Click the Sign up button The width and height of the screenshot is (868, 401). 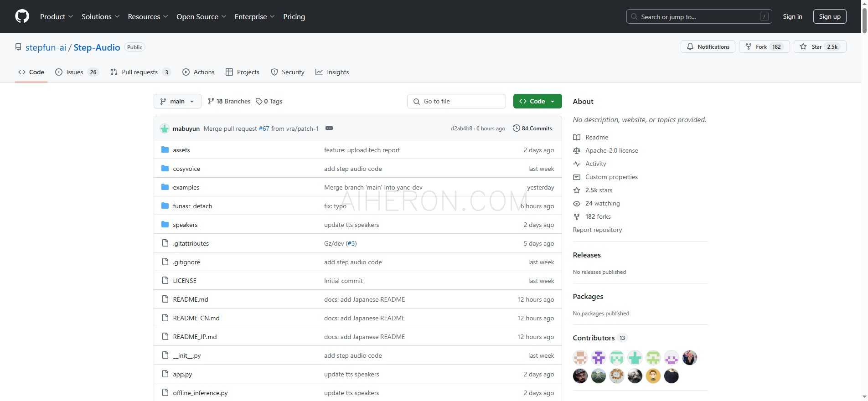pyautogui.click(x=830, y=16)
